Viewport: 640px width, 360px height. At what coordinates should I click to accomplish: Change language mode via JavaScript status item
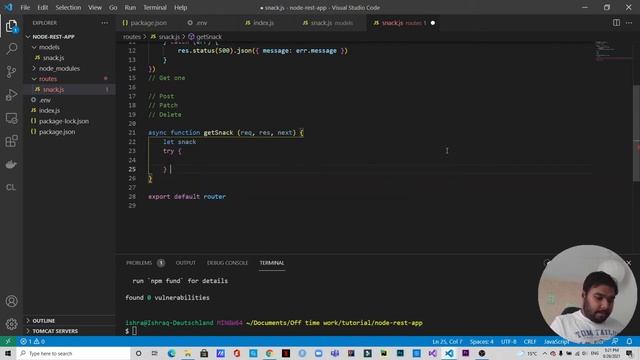tap(556, 341)
